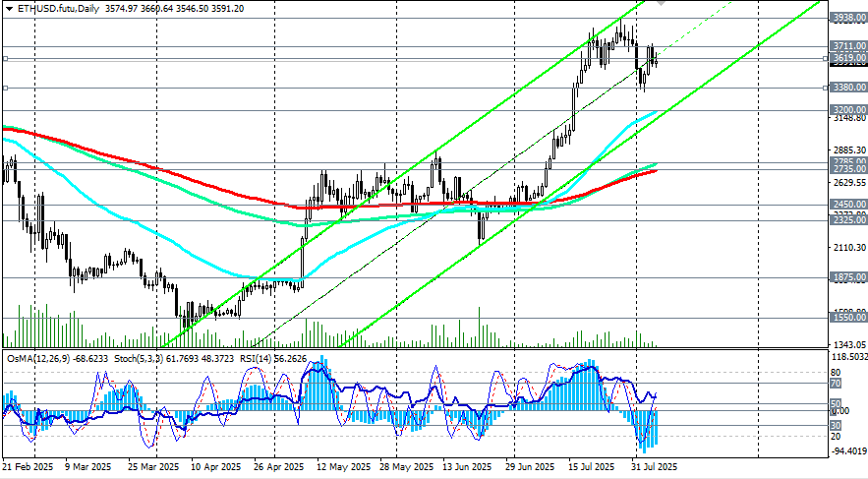
Task: Click the 3938.00 price level label
Action: [849, 18]
